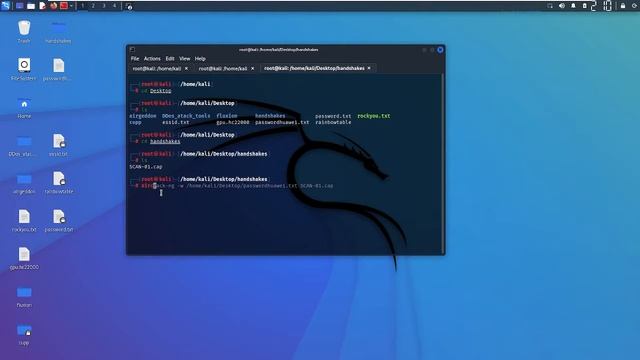Click the terminal vertical scrollbar
640x360 pixels.
coord(442,163)
